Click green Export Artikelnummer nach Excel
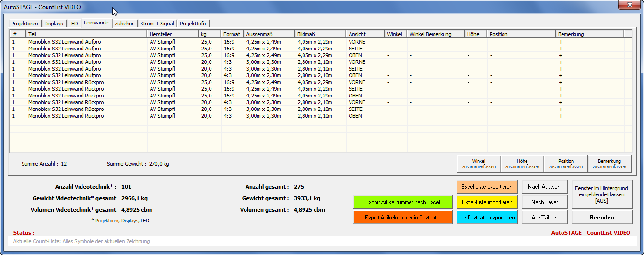The width and height of the screenshot is (644, 255). click(x=402, y=202)
